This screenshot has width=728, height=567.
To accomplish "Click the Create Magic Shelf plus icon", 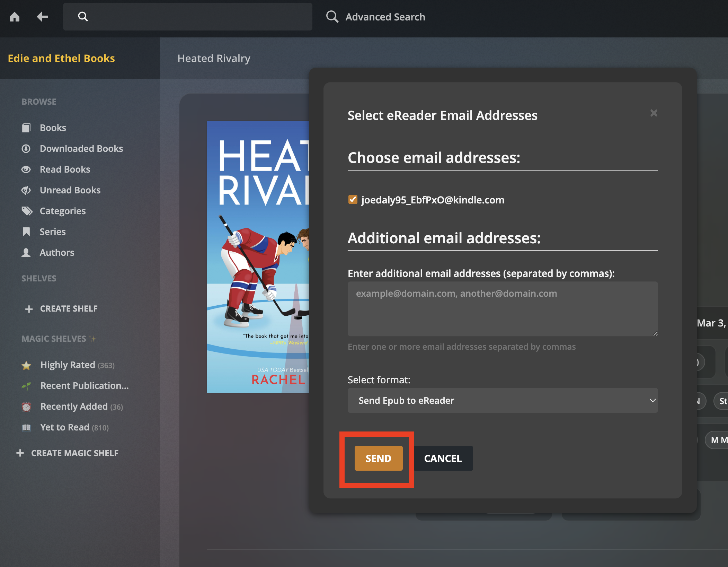I will 20,453.
